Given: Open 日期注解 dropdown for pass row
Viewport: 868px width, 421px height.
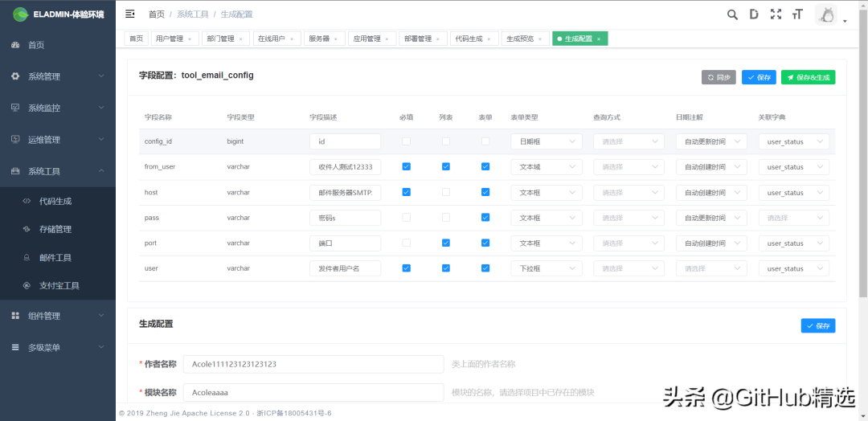Looking at the screenshot, I should [711, 218].
